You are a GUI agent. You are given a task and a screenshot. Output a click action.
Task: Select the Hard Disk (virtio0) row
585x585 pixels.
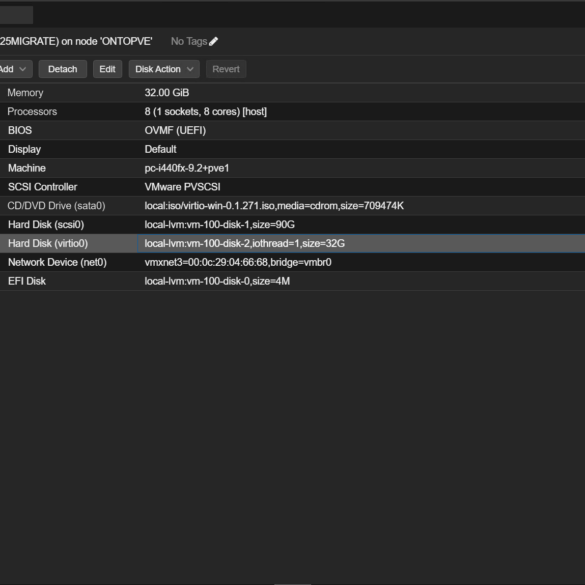292,244
